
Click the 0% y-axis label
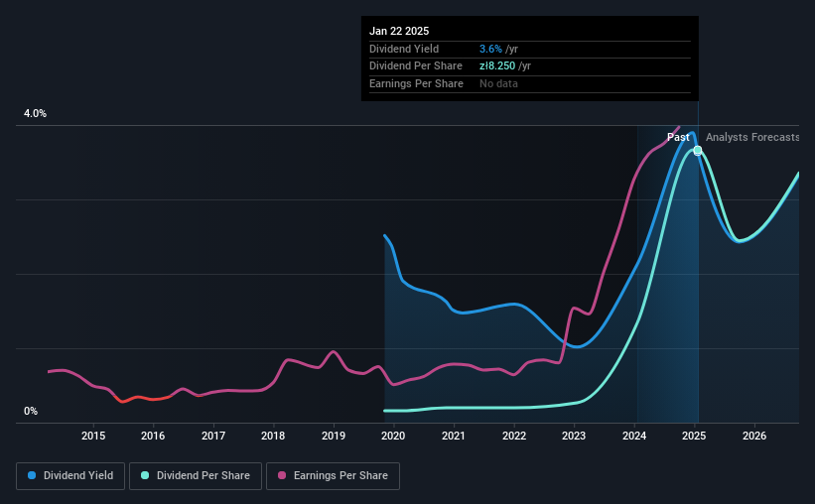click(31, 411)
